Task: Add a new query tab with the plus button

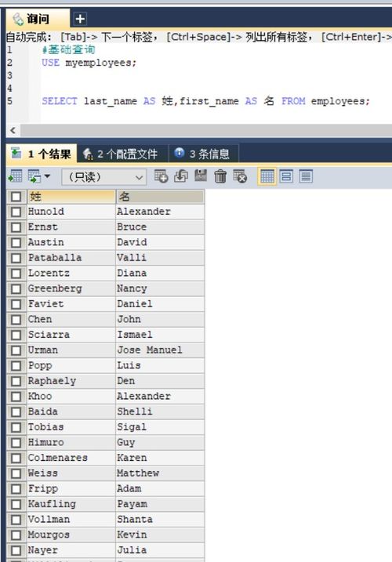Action: click(x=80, y=19)
